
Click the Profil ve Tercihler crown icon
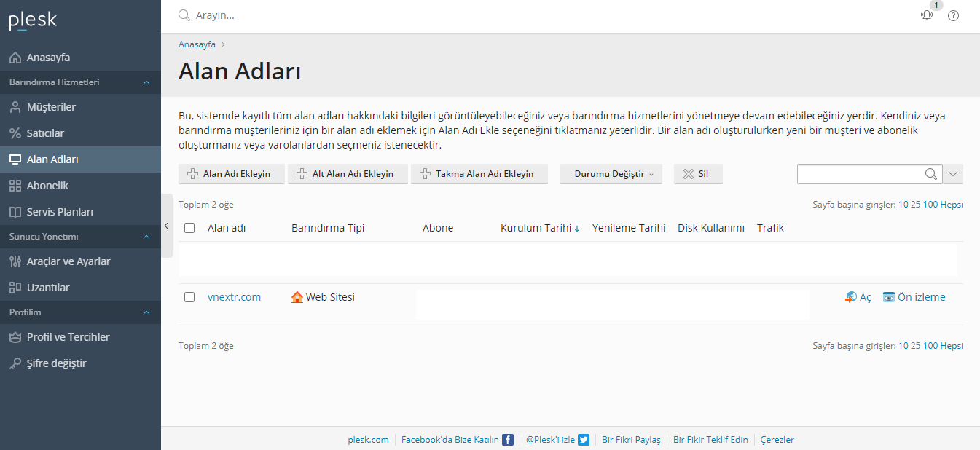pyautogui.click(x=15, y=337)
